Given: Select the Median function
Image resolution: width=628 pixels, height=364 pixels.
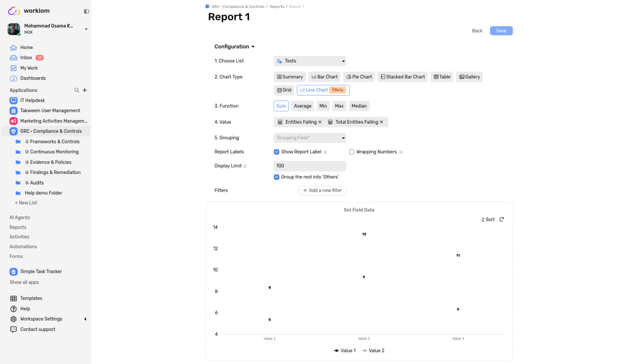Looking at the screenshot, I should tap(359, 106).
